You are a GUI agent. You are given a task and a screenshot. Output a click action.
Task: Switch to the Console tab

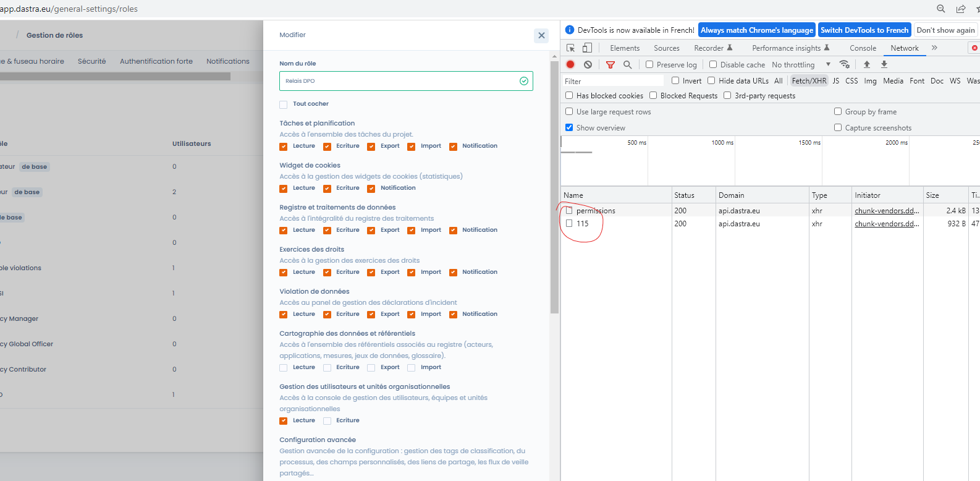pos(863,48)
